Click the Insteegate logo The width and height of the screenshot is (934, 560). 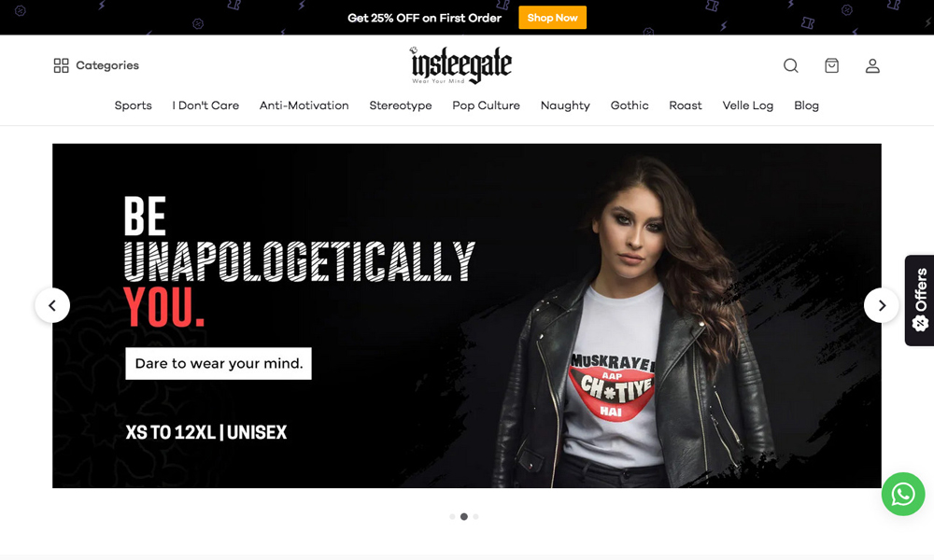(x=460, y=65)
